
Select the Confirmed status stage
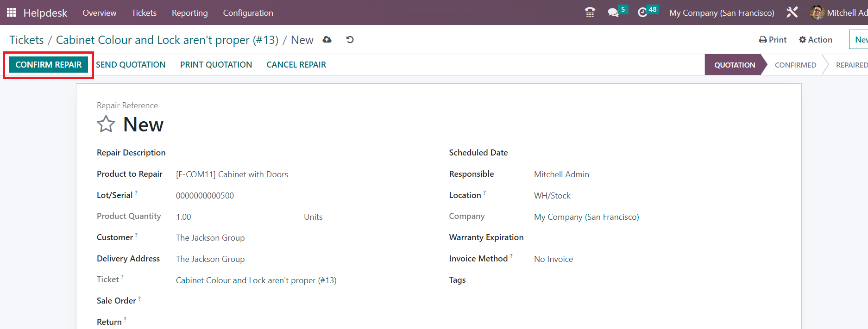tap(795, 65)
